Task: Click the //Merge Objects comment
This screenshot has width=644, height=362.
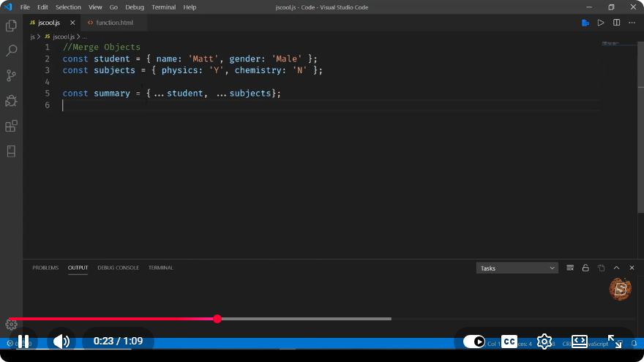Action: (102, 47)
